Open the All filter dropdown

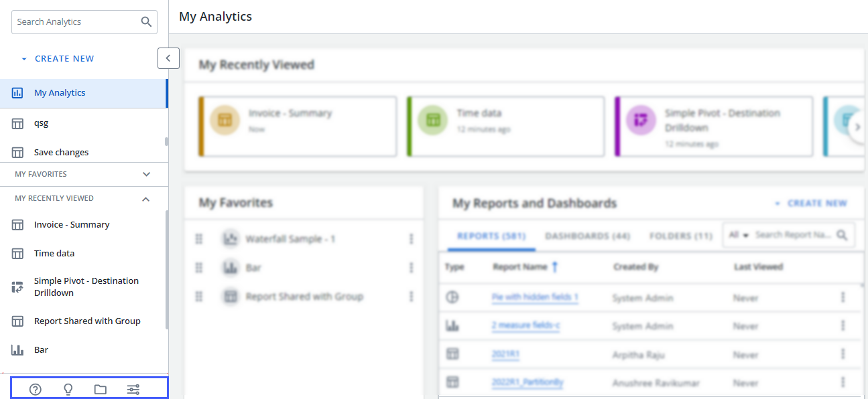(738, 235)
